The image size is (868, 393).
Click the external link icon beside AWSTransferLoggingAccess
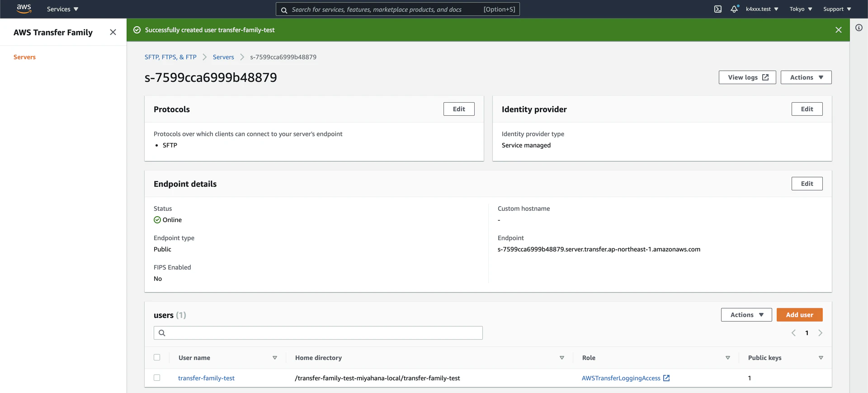[666, 378]
